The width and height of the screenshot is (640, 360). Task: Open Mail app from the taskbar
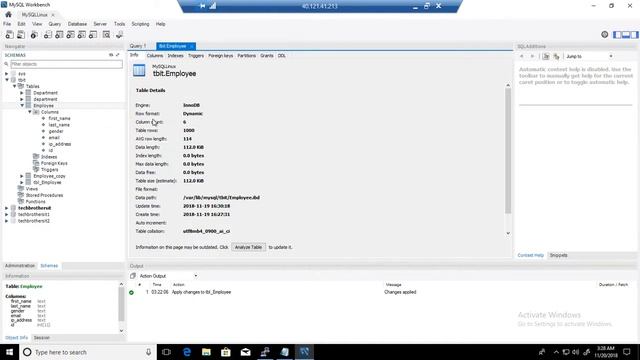(245, 352)
